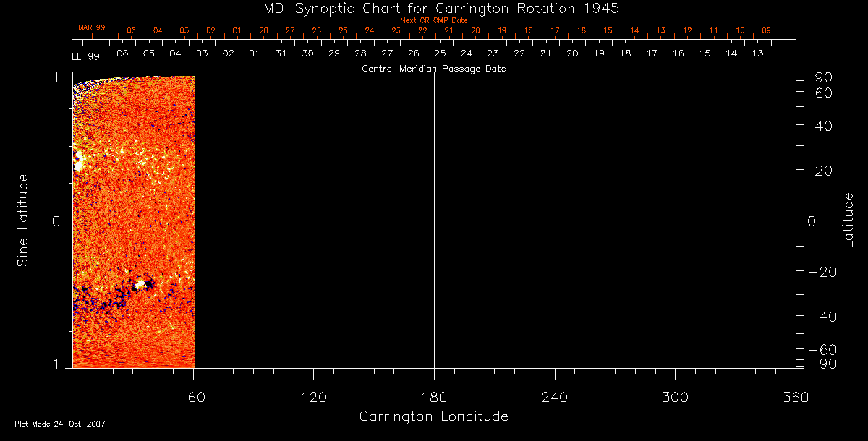Select the Carrington Longitude axis label

[x=433, y=416]
